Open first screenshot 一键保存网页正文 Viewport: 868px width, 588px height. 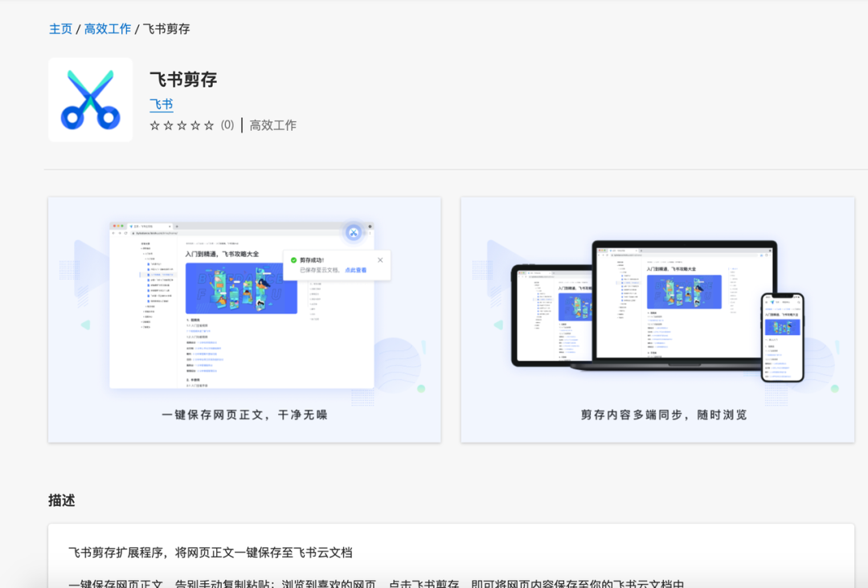click(x=244, y=319)
